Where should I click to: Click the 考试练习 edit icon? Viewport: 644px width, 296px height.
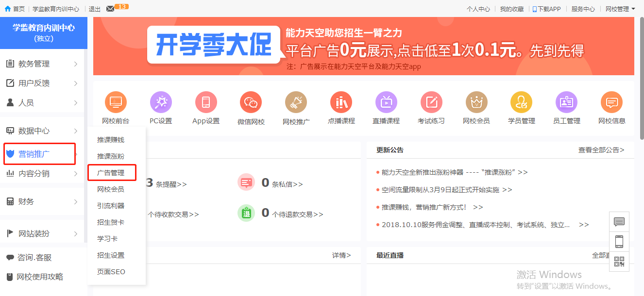(431, 102)
